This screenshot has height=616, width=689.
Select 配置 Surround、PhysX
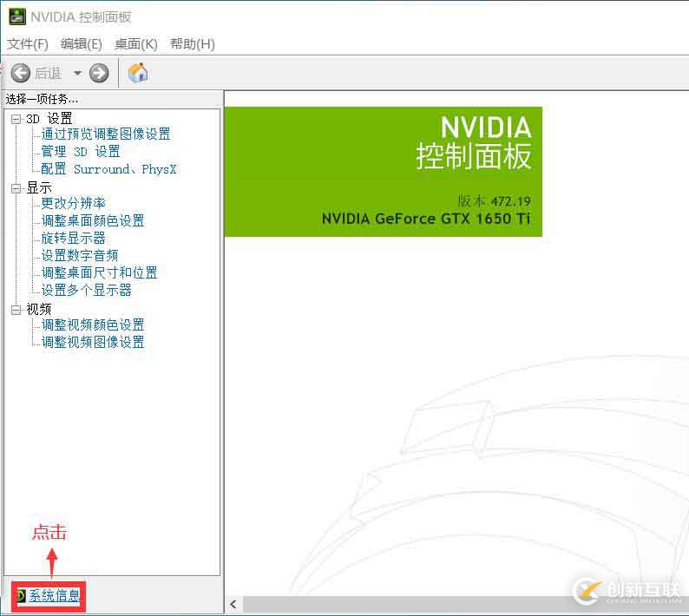pyautogui.click(x=108, y=169)
